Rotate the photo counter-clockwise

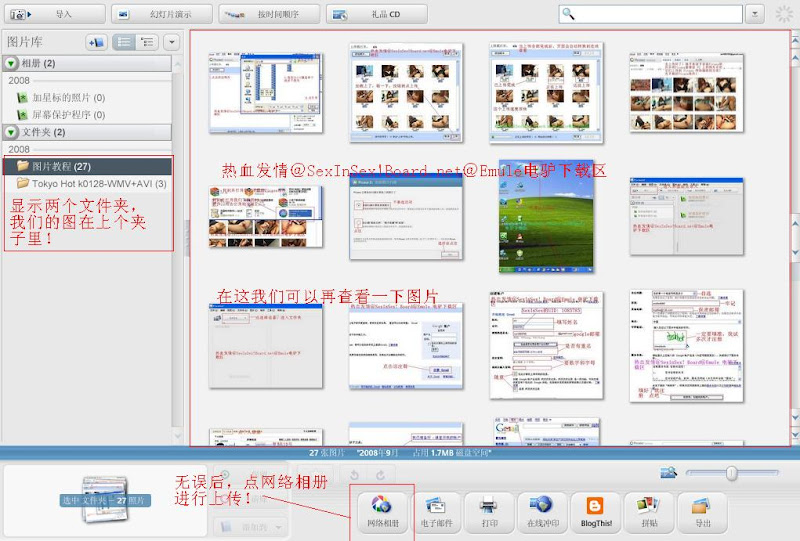pos(355,476)
